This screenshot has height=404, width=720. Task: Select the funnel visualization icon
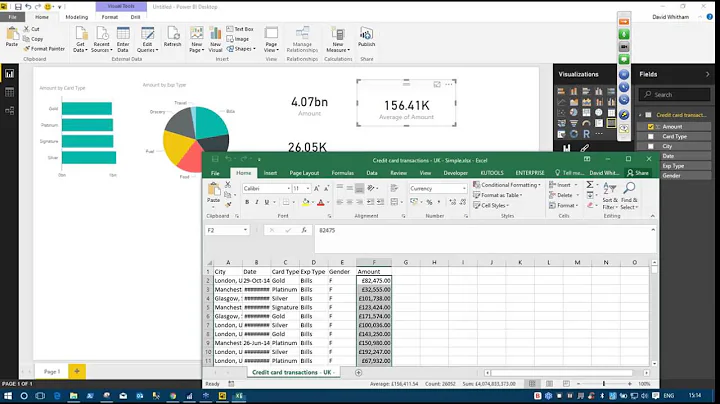tap(574, 123)
